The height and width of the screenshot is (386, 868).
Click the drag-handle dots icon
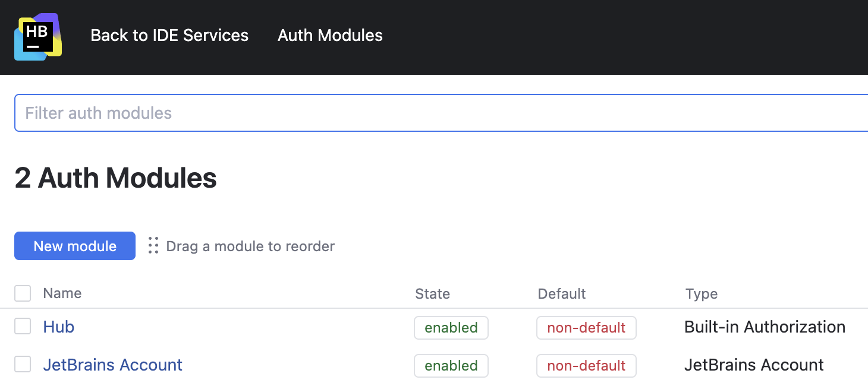pos(153,246)
